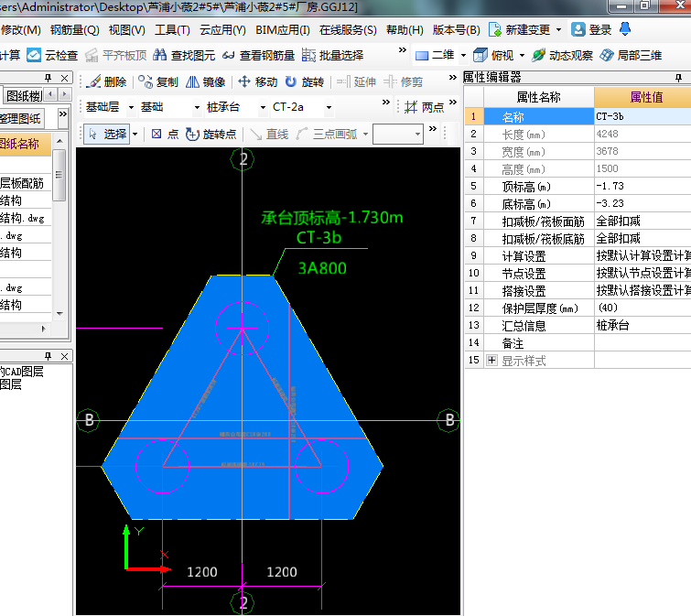Screen dimensions: 691x616
Task: Open the floor dropdown showing 基础层
Action: 131,107
